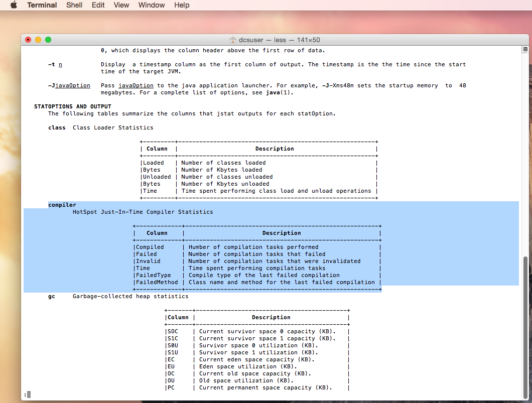532x403 pixels.
Task: Click the home folder icon in title bar
Action: pyautogui.click(x=232, y=40)
